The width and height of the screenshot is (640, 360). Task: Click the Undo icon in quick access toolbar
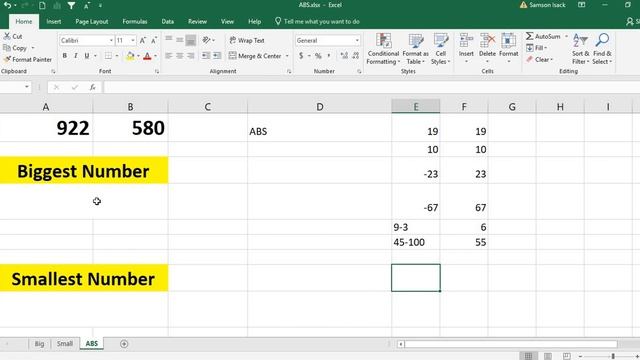tap(7, 5)
